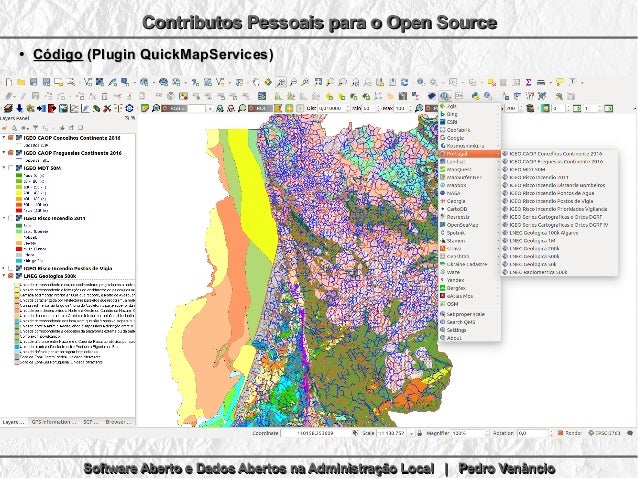This screenshot has height=479, width=638.
Task: Uncheck IGEO CAOP Freguesias Continente 2016 layer
Action: click(11, 153)
